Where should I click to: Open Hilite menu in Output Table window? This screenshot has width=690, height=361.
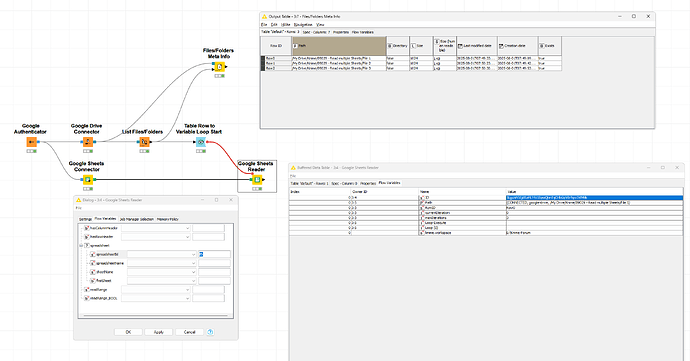[x=286, y=25]
